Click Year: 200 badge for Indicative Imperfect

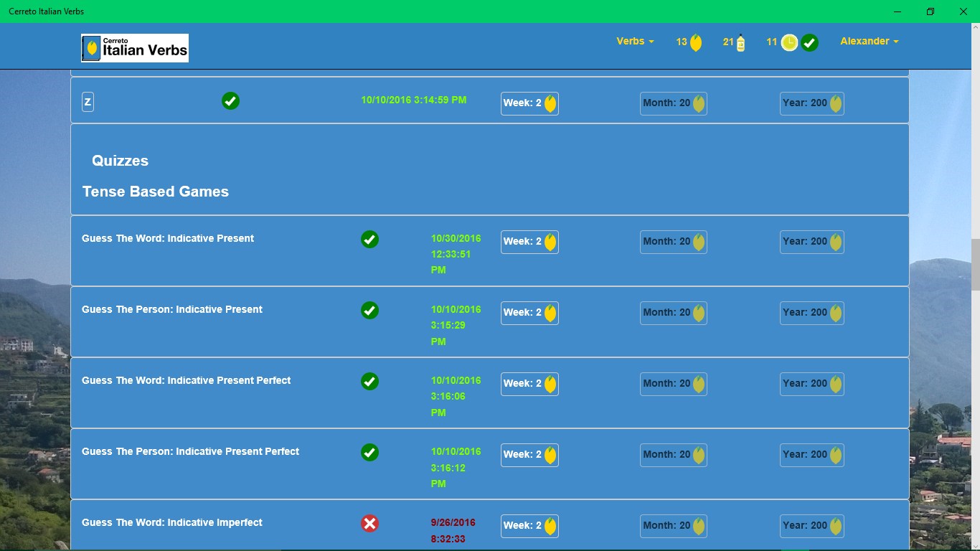[x=811, y=526]
